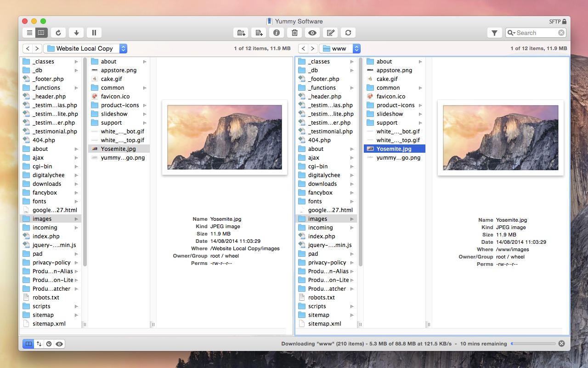This screenshot has width=588, height=368.
Task: Go back in the remote pane navigation
Action: point(303,48)
